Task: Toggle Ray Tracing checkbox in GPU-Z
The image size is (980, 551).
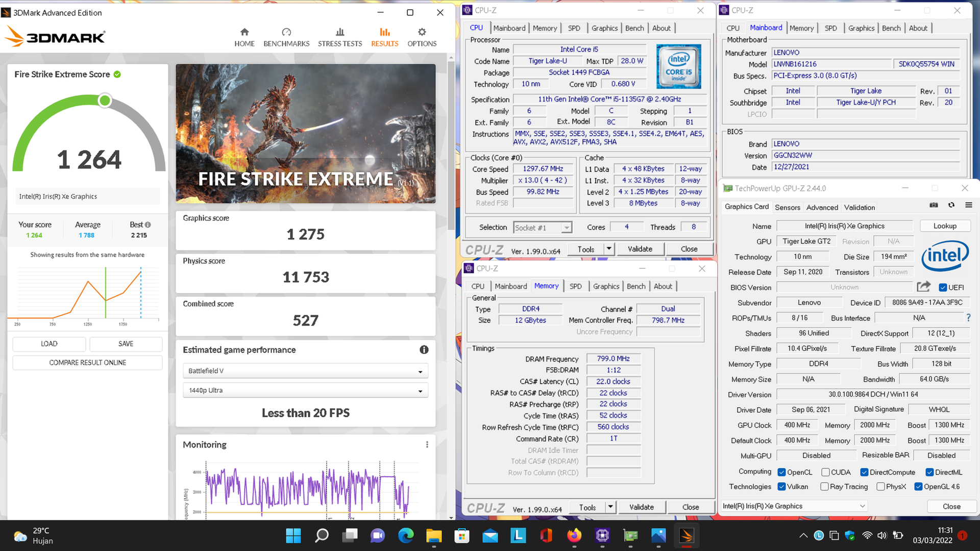Action: pyautogui.click(x=824, y=486)
